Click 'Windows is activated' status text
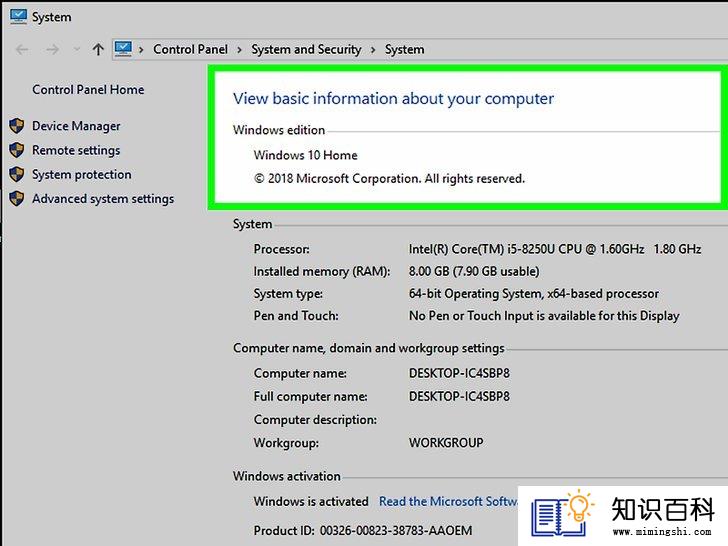 point(311,501)
